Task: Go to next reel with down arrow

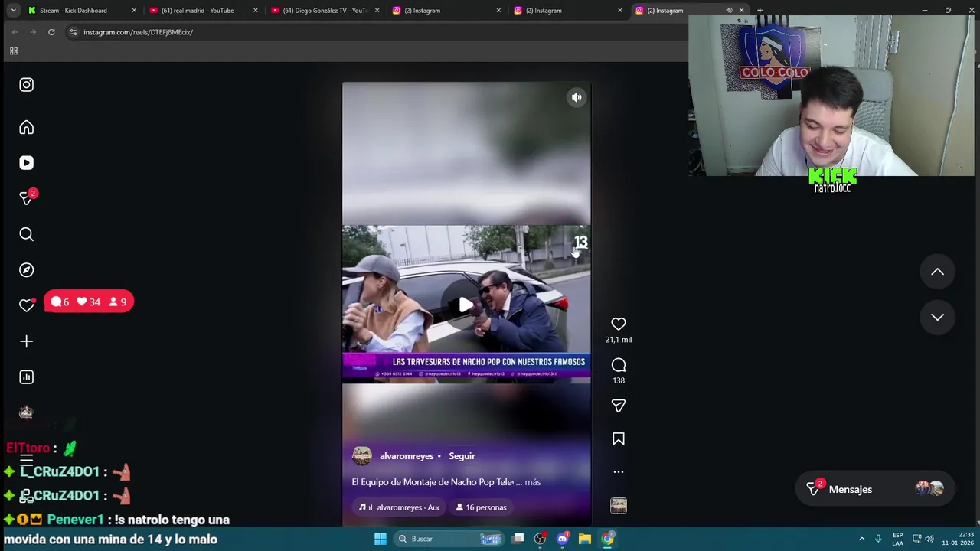Action: [937, 317]
